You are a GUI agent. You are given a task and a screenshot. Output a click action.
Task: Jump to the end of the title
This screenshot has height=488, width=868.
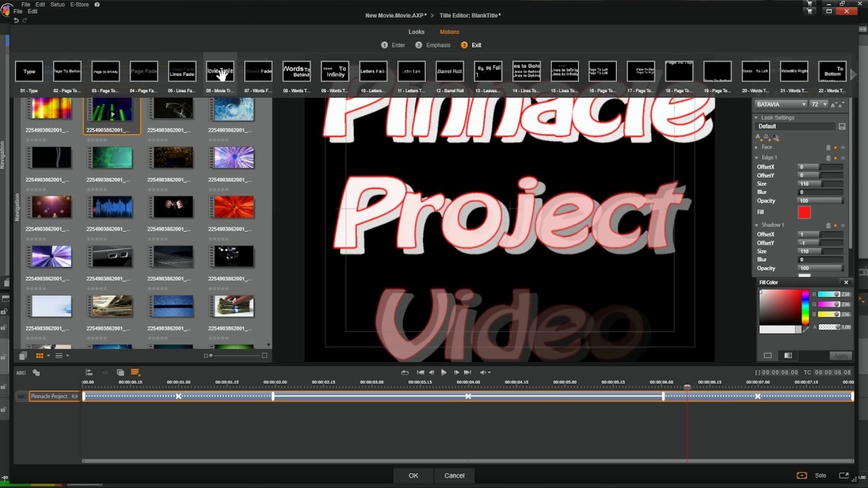point(467,372)
